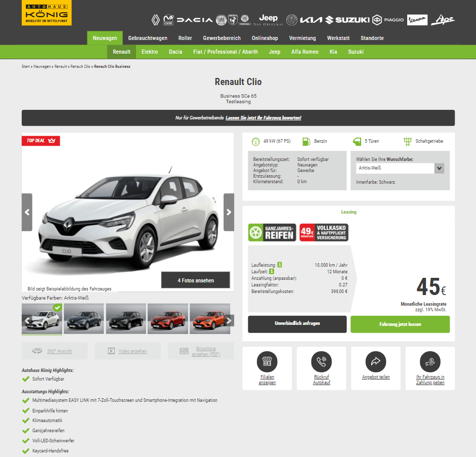Image resolution: width=476 pixels, height=457 pixels.
Task: Show previous car photo in main gallery
Action: click(27, 212)
